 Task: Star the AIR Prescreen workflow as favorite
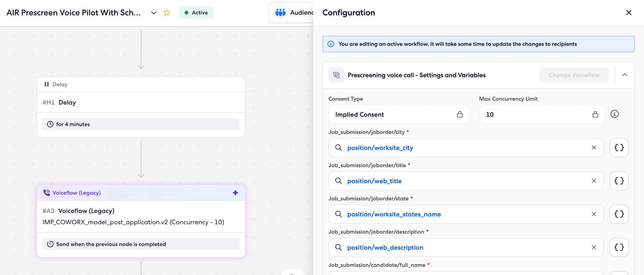[167, 13]
